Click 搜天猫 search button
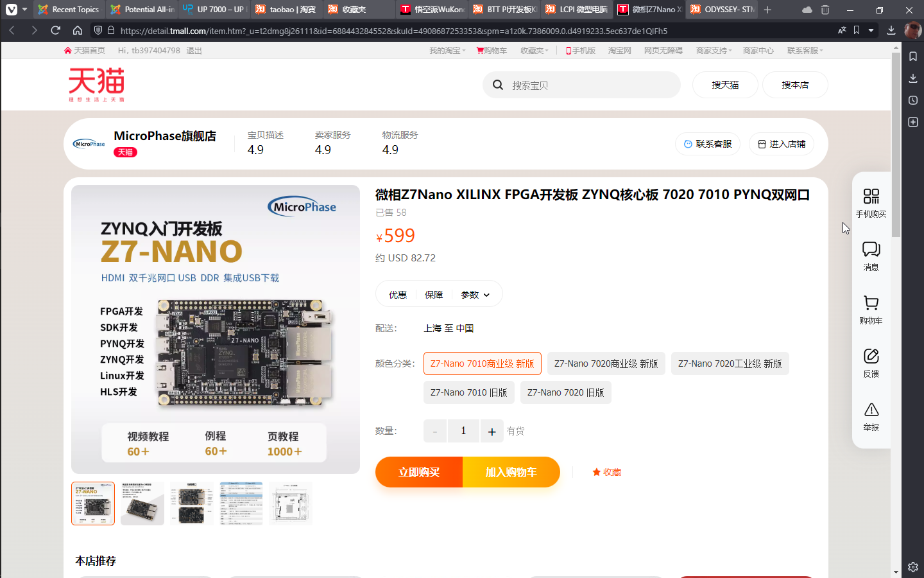The image size is (924, 578). point(725,85)
